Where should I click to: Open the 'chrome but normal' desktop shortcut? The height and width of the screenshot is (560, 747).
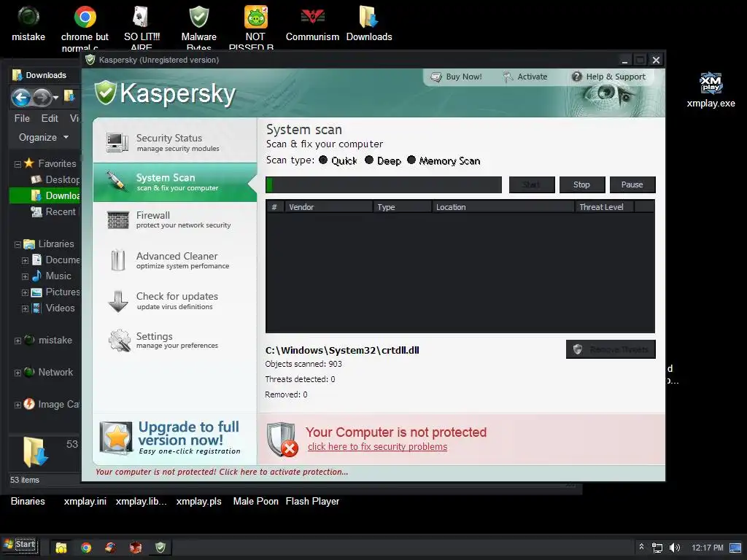[x=85, y=17]
